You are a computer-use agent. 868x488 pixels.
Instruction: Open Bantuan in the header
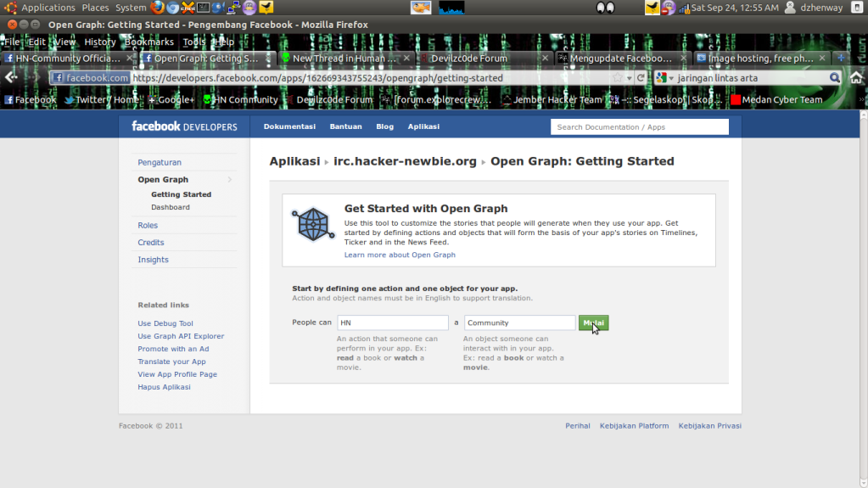click(x=345, y=126)
